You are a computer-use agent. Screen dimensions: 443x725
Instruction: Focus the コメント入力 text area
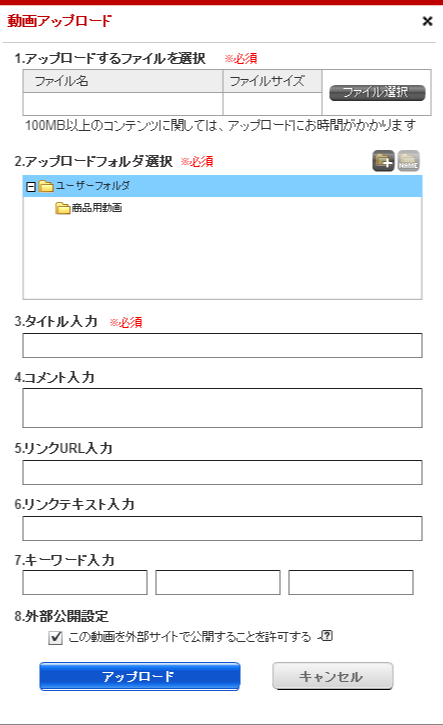(x=222, y=408)
